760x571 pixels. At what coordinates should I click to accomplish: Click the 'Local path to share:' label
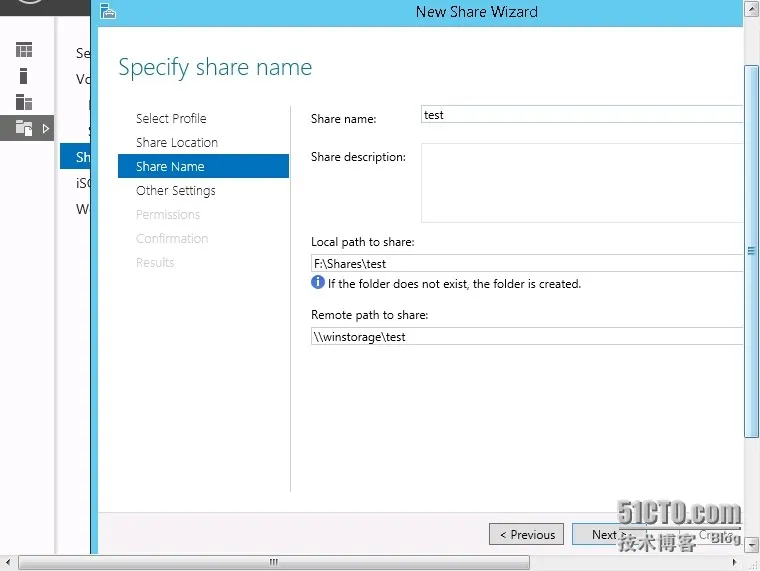[363, 242]
